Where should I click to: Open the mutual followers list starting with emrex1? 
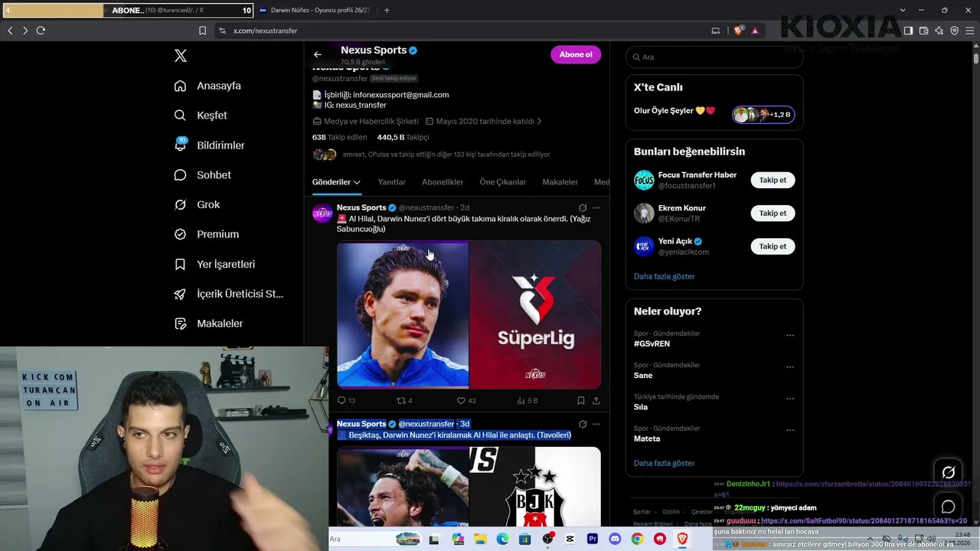pyautogui.click(x=431, y=155)
